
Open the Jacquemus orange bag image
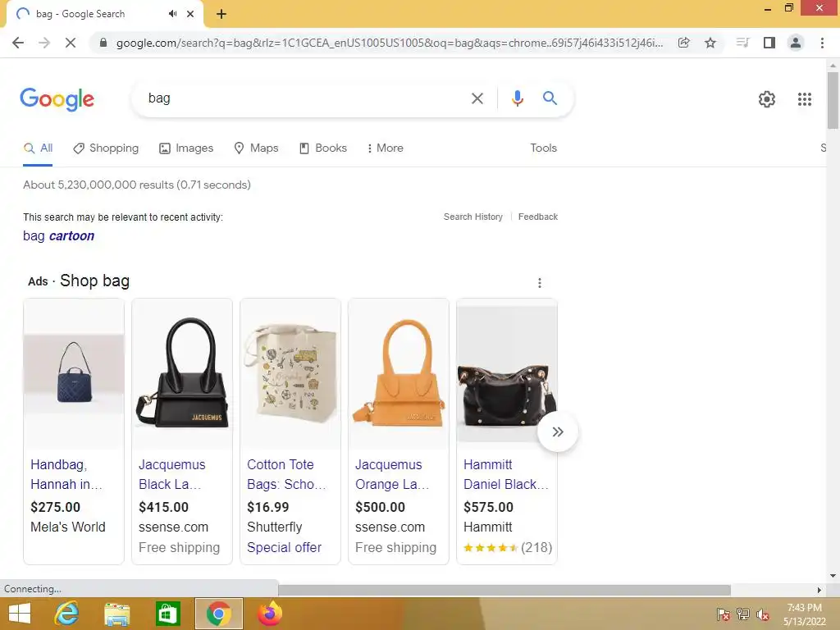click(399, 373)
